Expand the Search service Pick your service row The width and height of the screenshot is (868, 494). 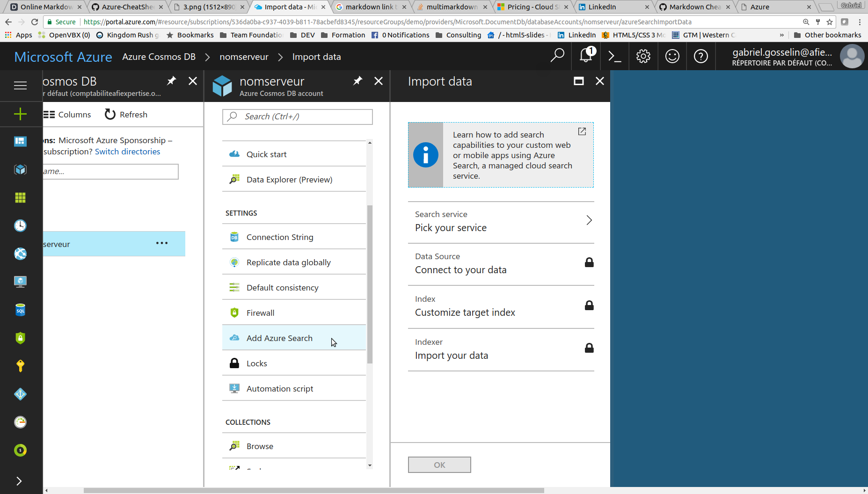(501, 222)
